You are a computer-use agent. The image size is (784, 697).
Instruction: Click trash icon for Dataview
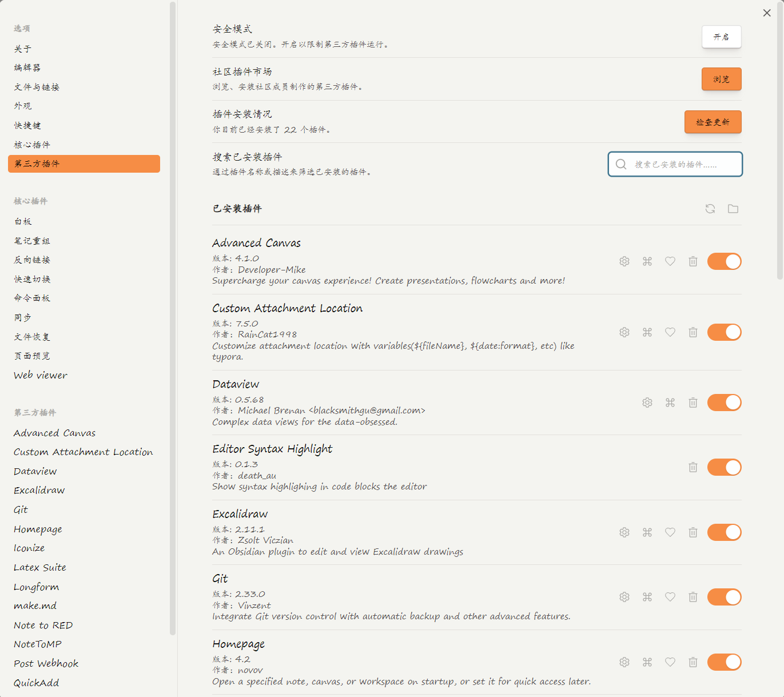(693, 403)
